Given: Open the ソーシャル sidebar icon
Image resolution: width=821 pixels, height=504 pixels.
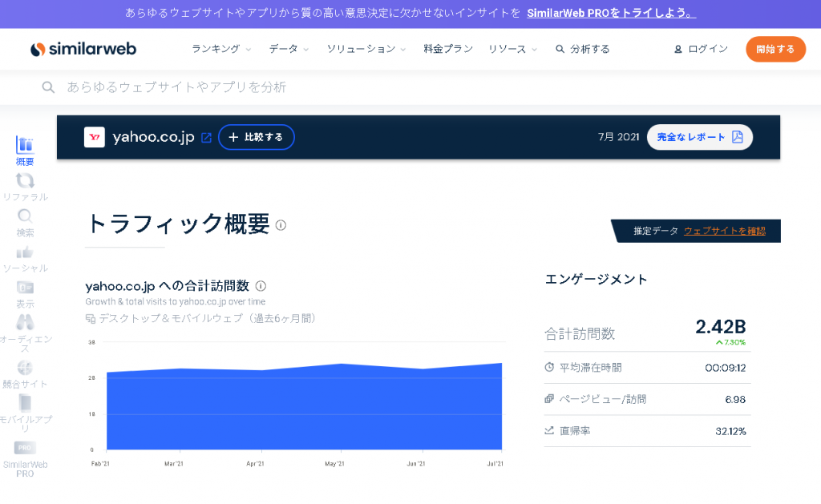Looking at the screenshot, I should click(x=25, y=252).
